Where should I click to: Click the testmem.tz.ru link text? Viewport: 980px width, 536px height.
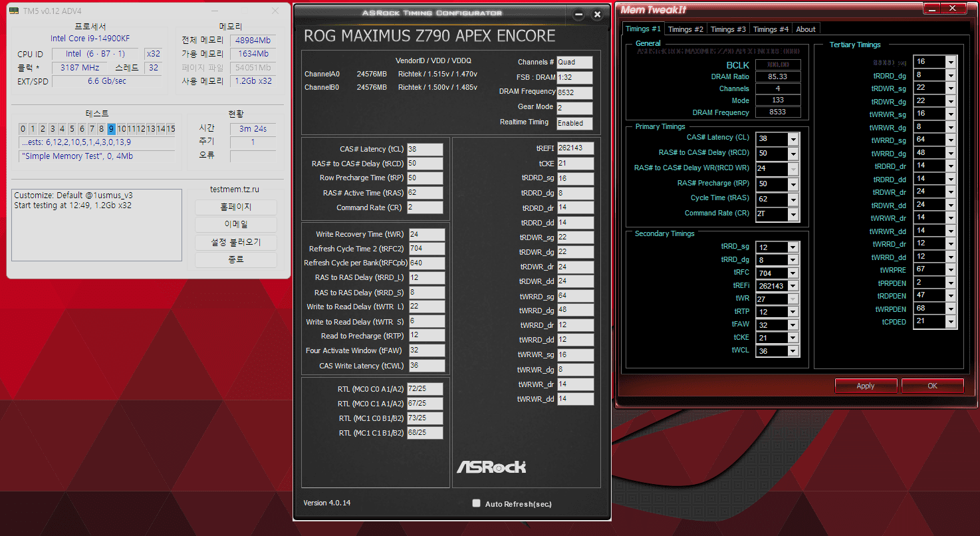point(235,190)
